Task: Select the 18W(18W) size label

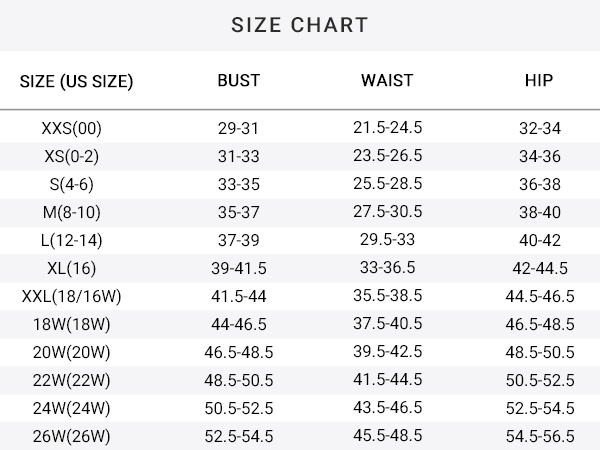Action: pos(72,324)
